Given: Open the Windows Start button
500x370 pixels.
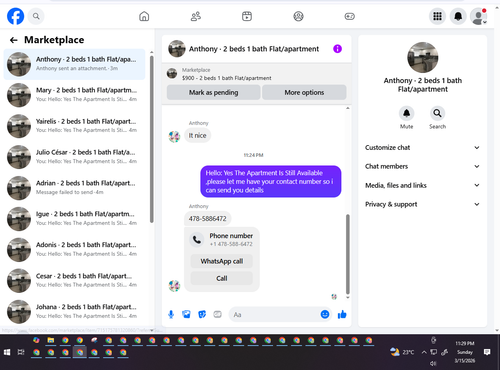Looking at the screenshot, I should point(7,352).
